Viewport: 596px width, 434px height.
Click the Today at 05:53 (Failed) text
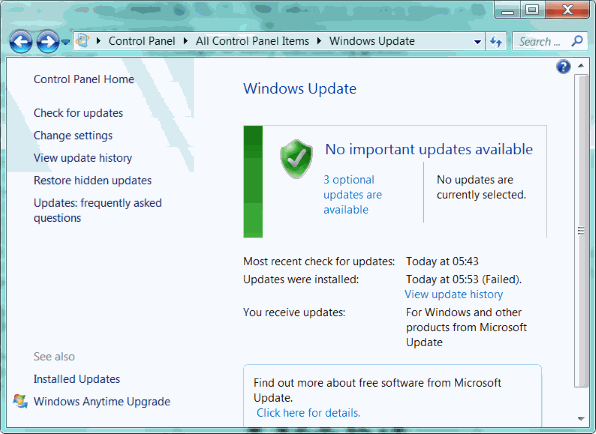click(x=464, y=279)
